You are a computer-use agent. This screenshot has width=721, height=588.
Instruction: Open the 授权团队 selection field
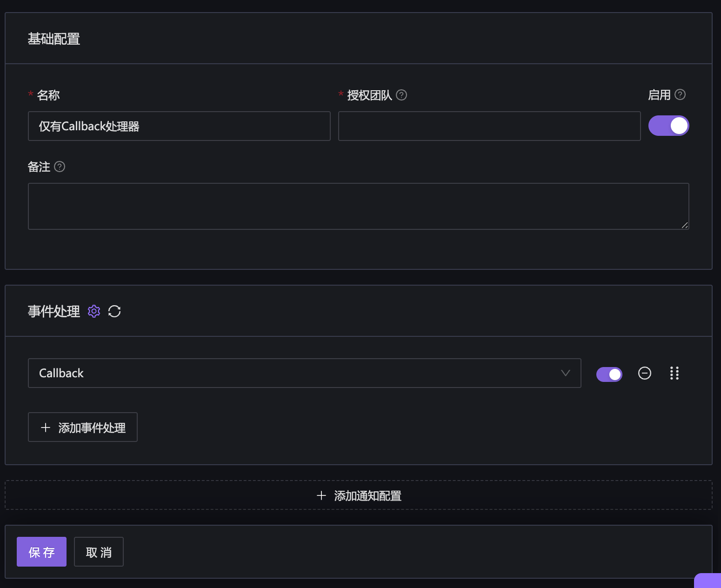coord(489,126)
